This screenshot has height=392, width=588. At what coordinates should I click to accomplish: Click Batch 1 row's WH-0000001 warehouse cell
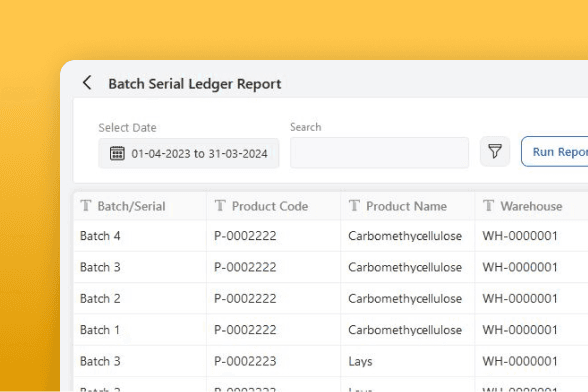click(x=520, y=330)
